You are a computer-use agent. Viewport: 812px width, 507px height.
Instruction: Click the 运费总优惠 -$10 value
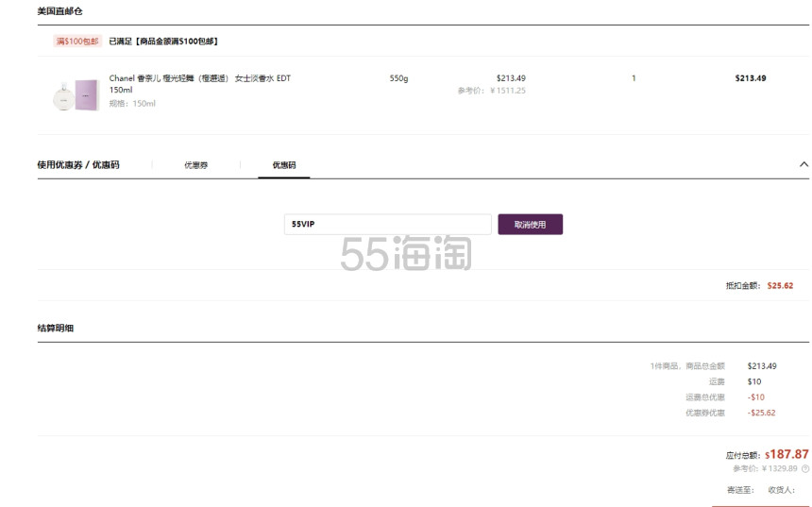pos(755,397)
